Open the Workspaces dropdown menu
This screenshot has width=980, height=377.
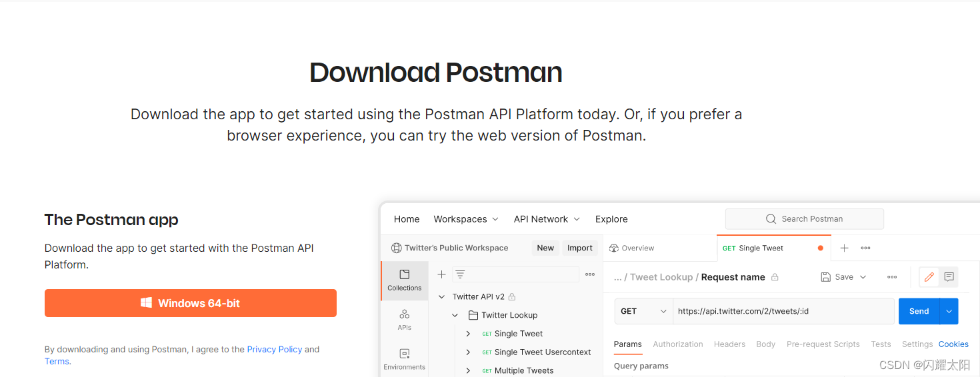[x=466, y=219]
